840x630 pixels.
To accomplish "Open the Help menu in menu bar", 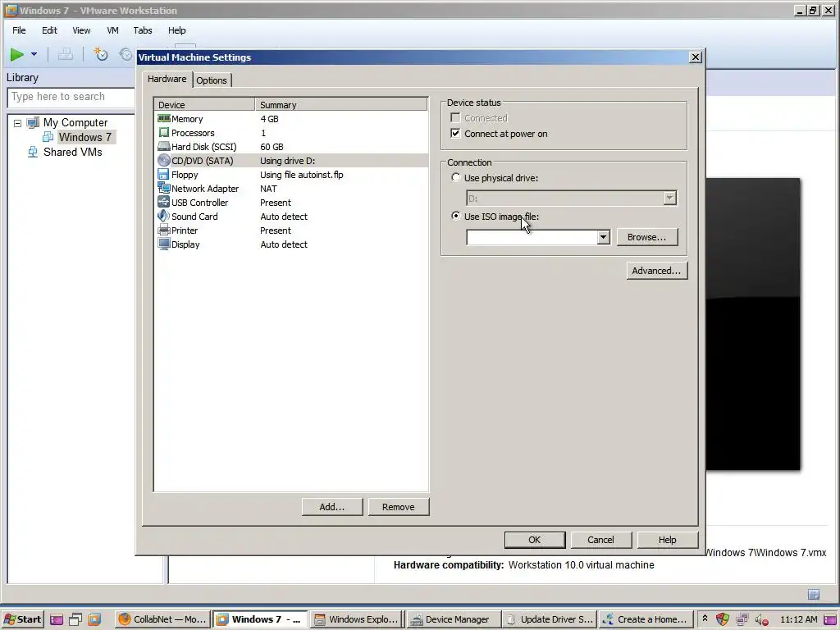I will point(177,30).
